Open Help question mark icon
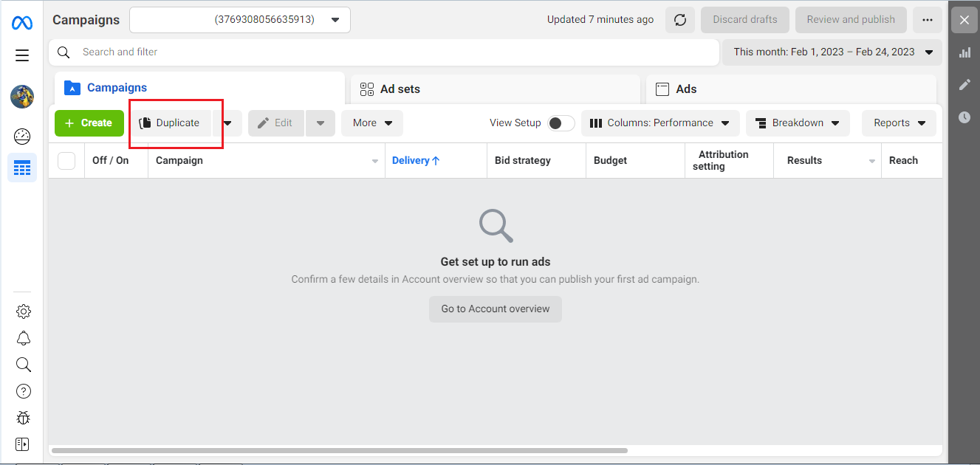Viewport: 980px width, 465px height. tap(24, 391)
